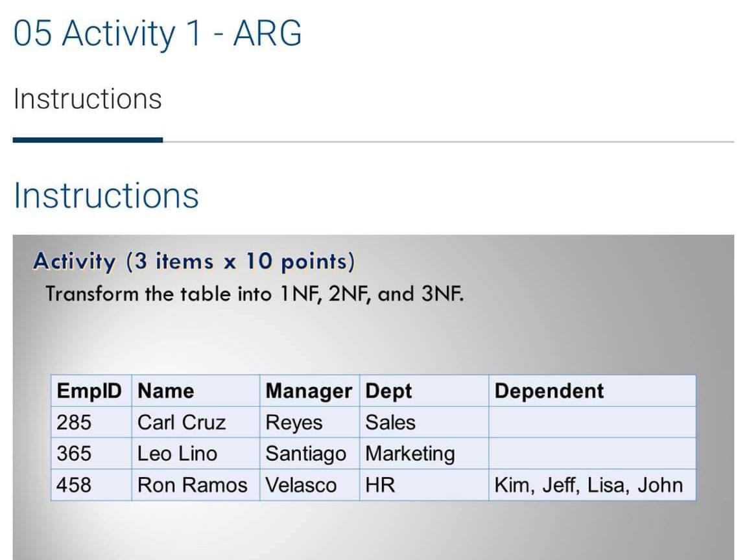Click the Carl Cruz name cell
This screenshot has width=747, height=560.
click(x=196, y=423)
